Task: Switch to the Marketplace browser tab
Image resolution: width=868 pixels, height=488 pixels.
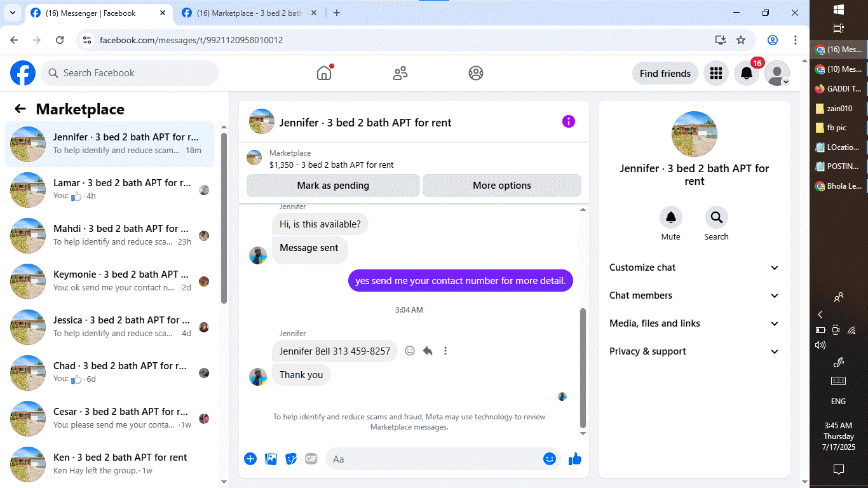Action: [x=250, y=13]
